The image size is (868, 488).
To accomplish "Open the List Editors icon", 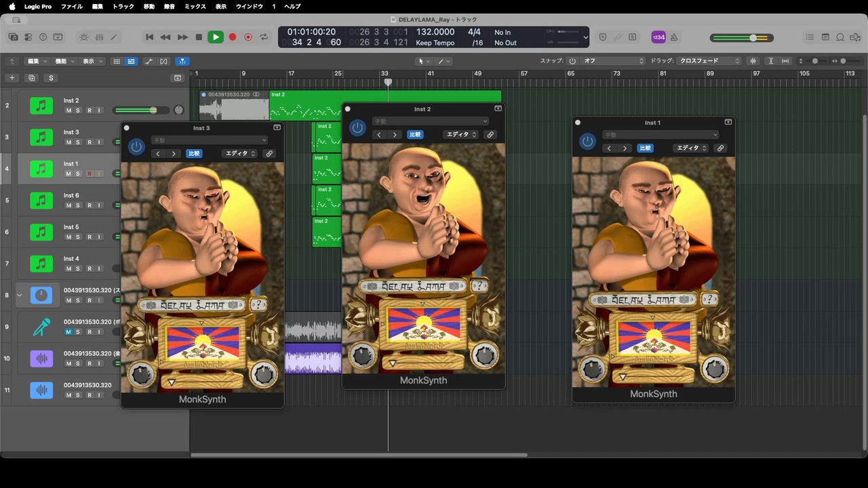I will [810, 37].
